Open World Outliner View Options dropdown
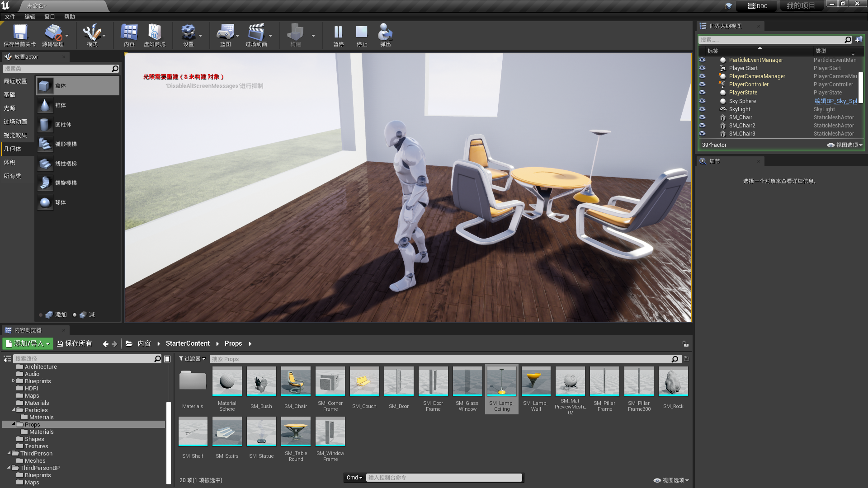Viewport: 868px width, 488px height. pyautogui.click(x=845, y=145)
